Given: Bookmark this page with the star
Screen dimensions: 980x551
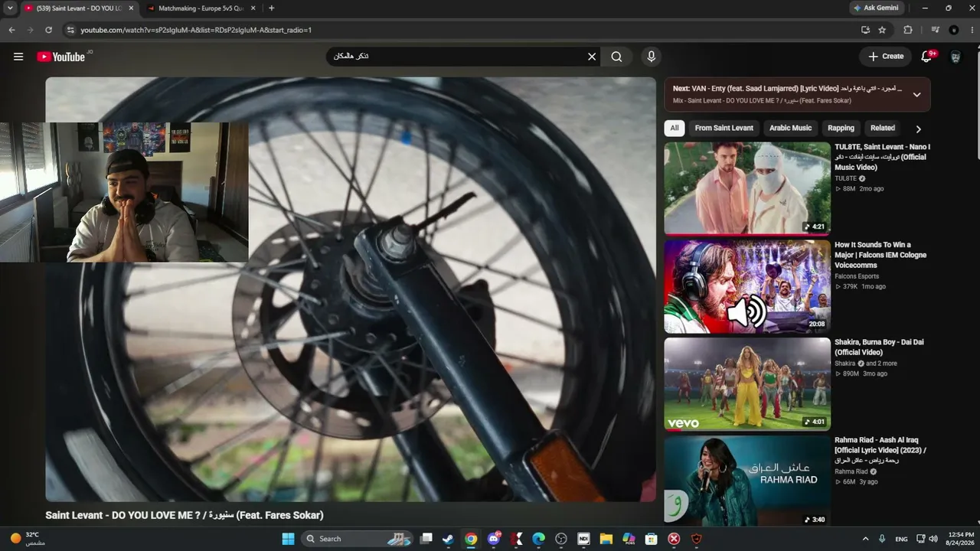Looking at the screenshot, I should 882,30.
